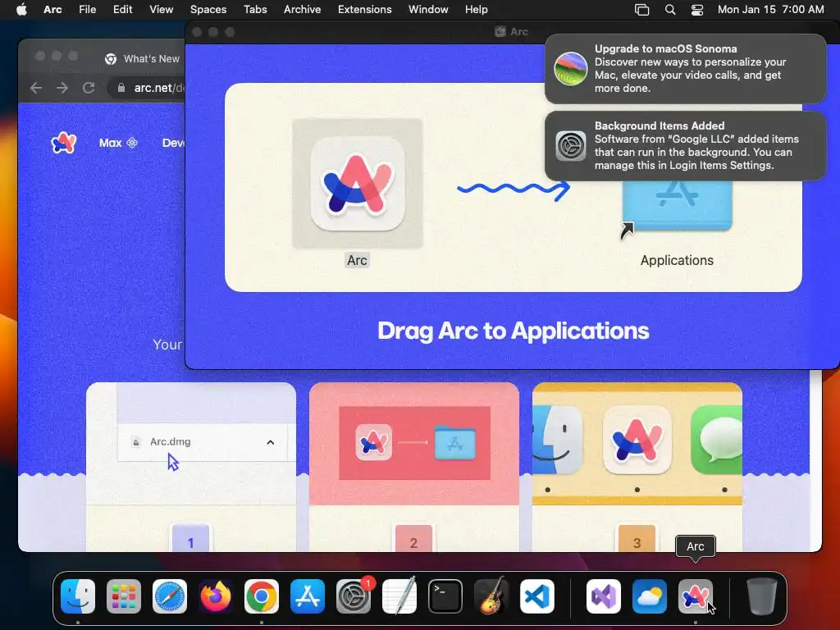Image resolution: width=840 pixels, height=630 pixels.
Task: Open Finder from the Dock
Action: pyautogui.click(x=78, y=596)
